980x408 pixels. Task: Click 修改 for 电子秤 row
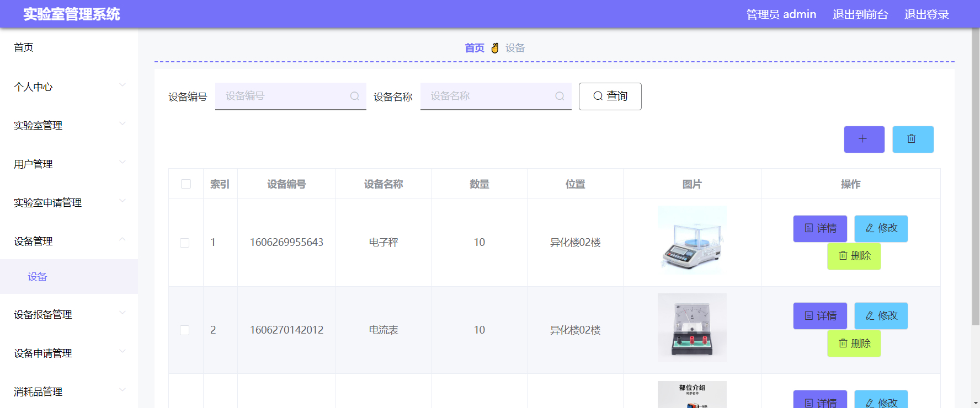(x=881, y=228)
